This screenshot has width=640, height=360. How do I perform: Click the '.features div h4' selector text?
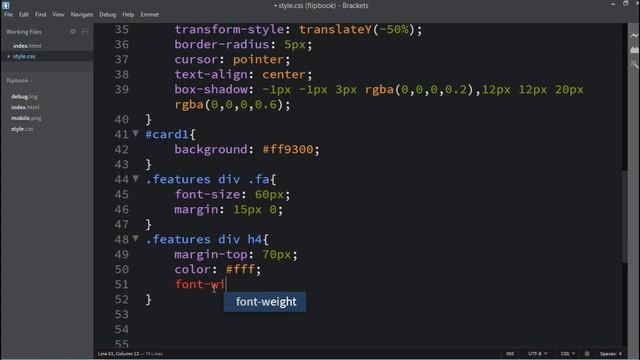tap(203, 239)
